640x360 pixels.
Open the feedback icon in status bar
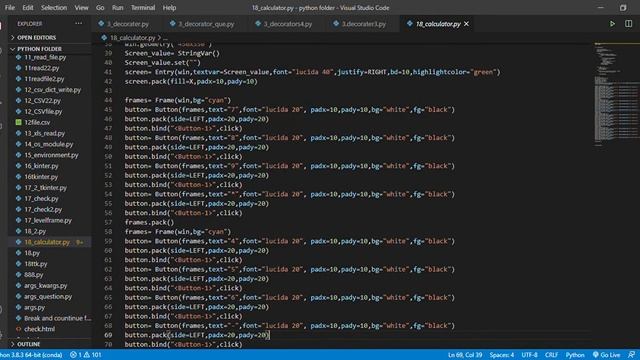[x=631, y=355]
